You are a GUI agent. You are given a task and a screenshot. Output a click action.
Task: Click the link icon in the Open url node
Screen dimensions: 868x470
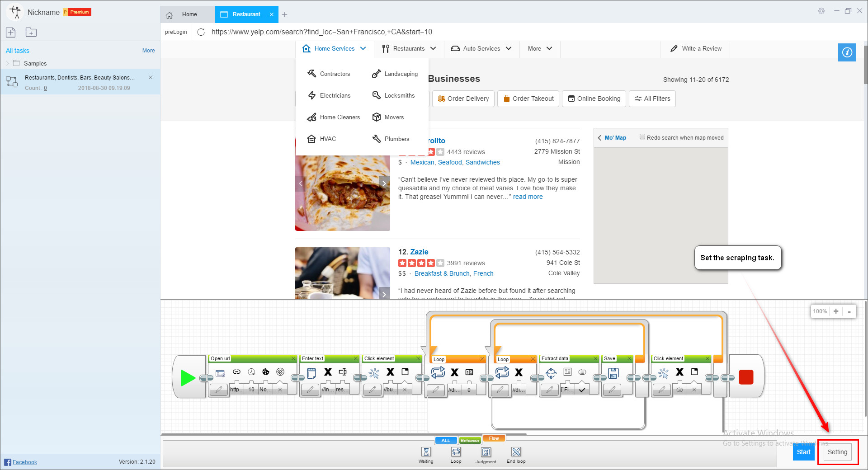tap(236, 372)
